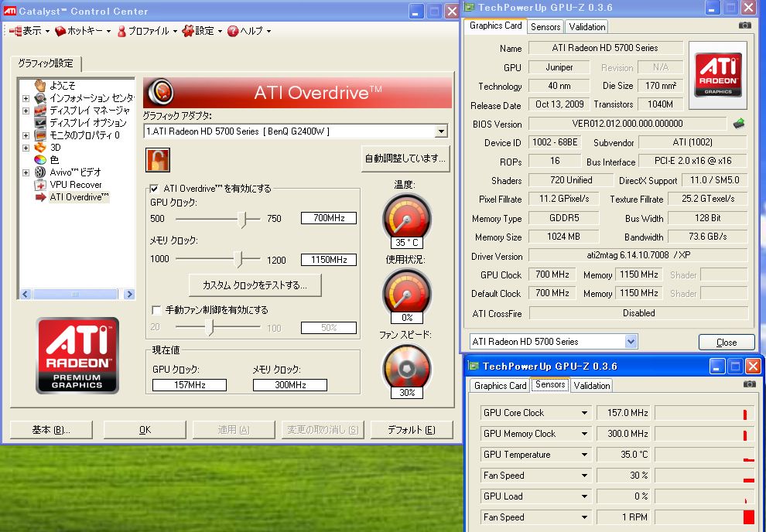This screenshot has width=766, height=532.
Task: Open the 設定 menu
Action: coord(202,31)
